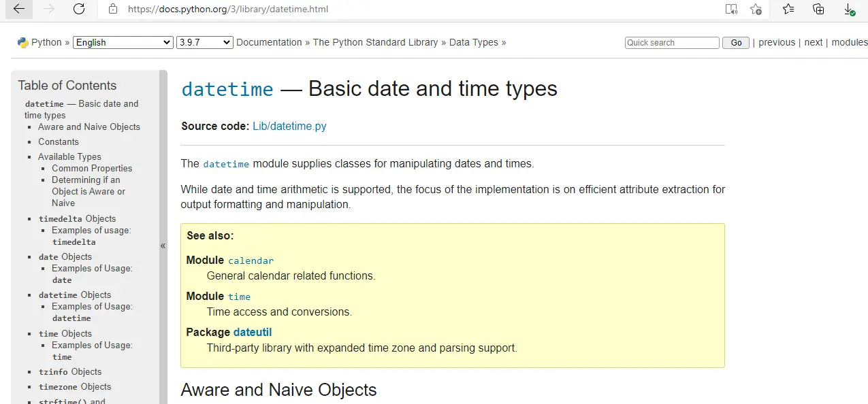The image size is (868, 404).
Task: Reload the page with the refresh icon
Action: coord(79,9)
